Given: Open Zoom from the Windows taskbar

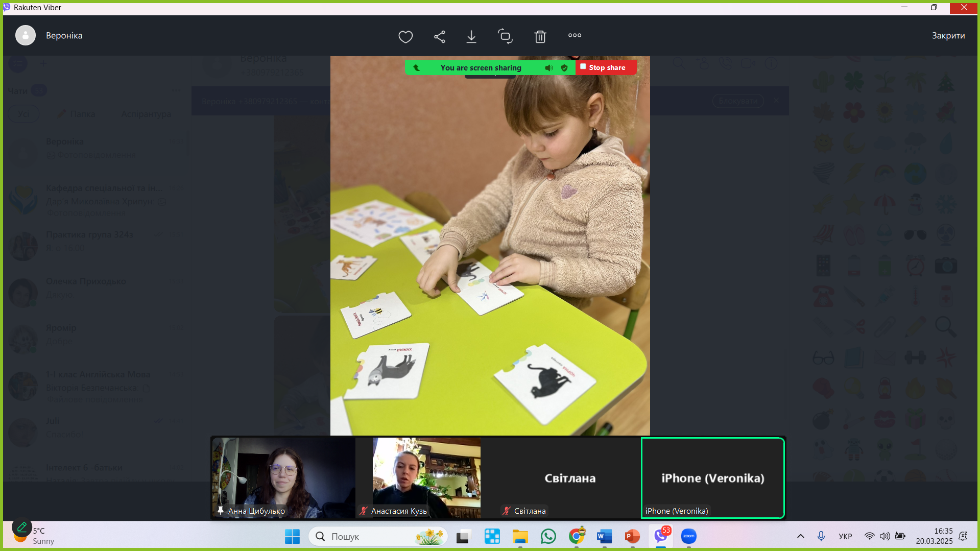Looking at the screenshot, I should pos(688,536).
